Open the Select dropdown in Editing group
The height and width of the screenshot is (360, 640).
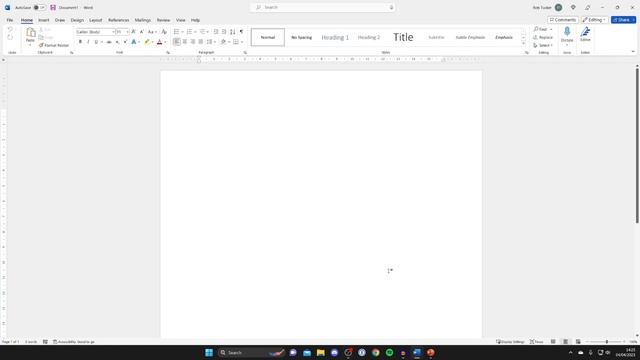pyautogui.click(x=543, y=45)
